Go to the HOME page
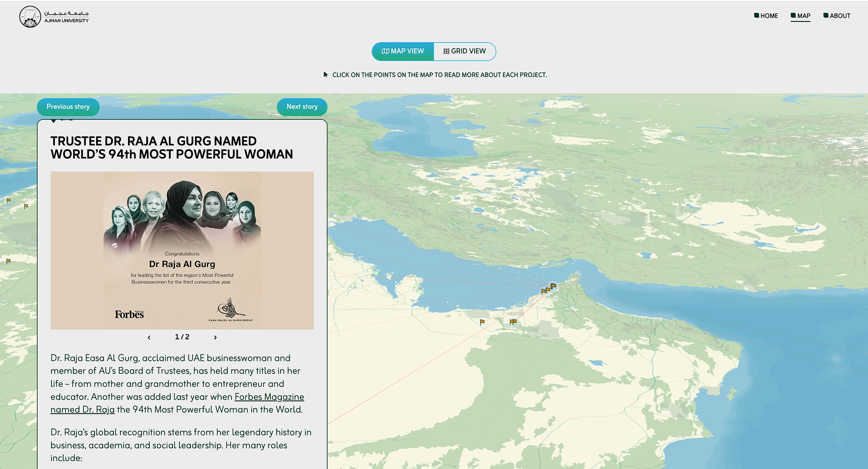This screenshot has width=868, height=469. pyautogui.click(x=766, y=16)
